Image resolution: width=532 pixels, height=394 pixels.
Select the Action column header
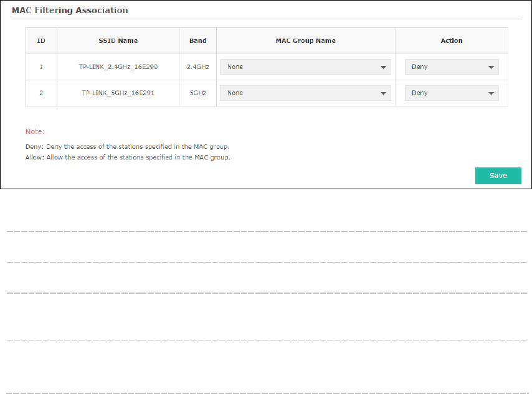(451, 40)
